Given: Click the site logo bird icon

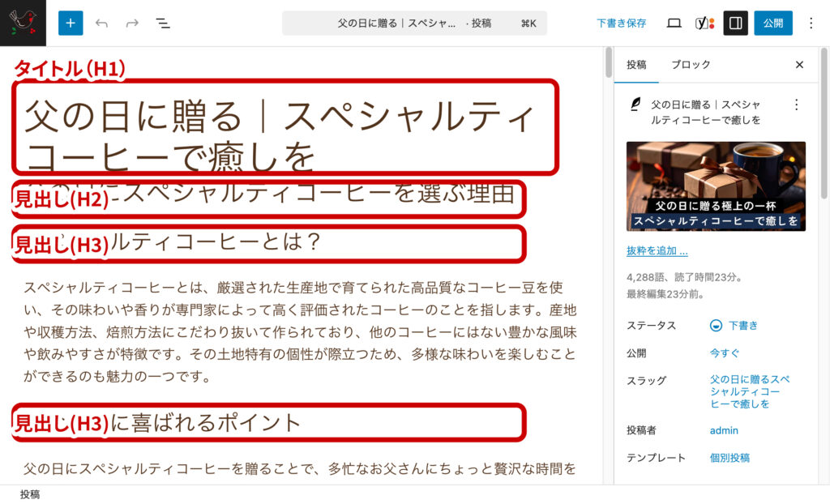Looking at the screenshot, I should click(23, 23).
